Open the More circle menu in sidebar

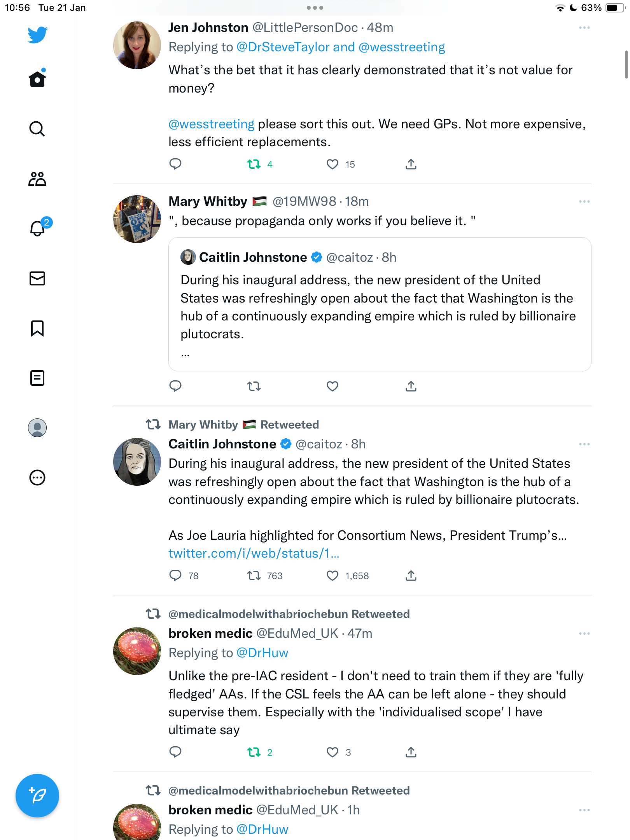pyautogui.click(x=37, y=478)
